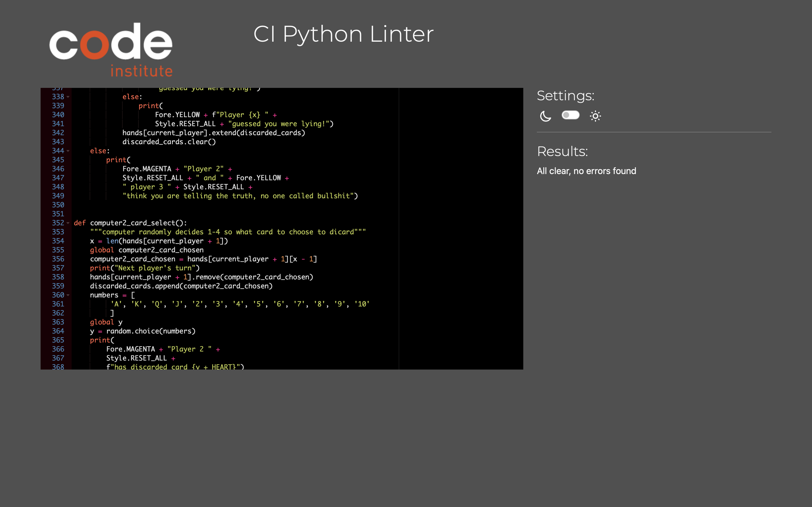Click the Results heading
812x507 pixels.
point(562,152)
